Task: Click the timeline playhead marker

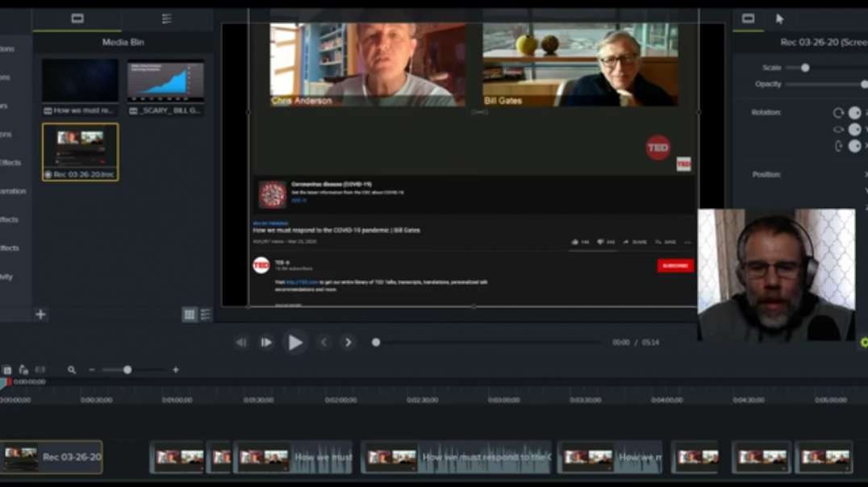Action: click(5, 382)
